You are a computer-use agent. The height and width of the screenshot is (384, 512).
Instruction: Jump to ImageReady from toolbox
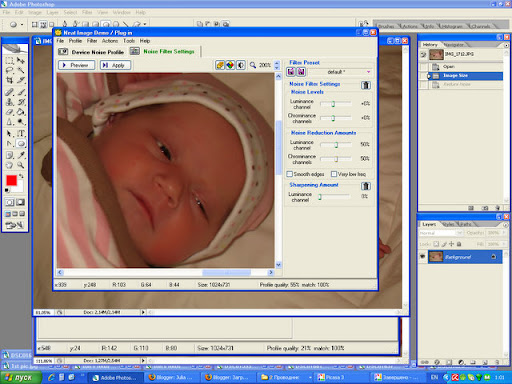pyautogui.click(x=15, y=226)
